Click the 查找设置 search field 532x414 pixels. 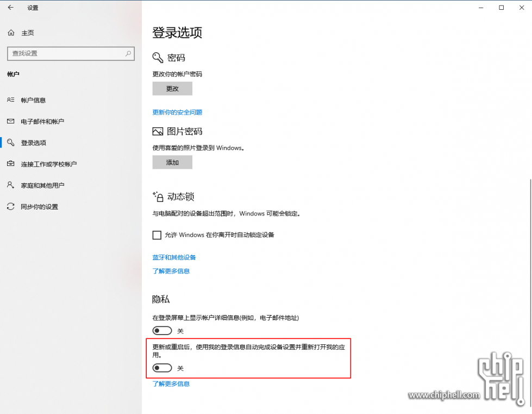[71, 54]
